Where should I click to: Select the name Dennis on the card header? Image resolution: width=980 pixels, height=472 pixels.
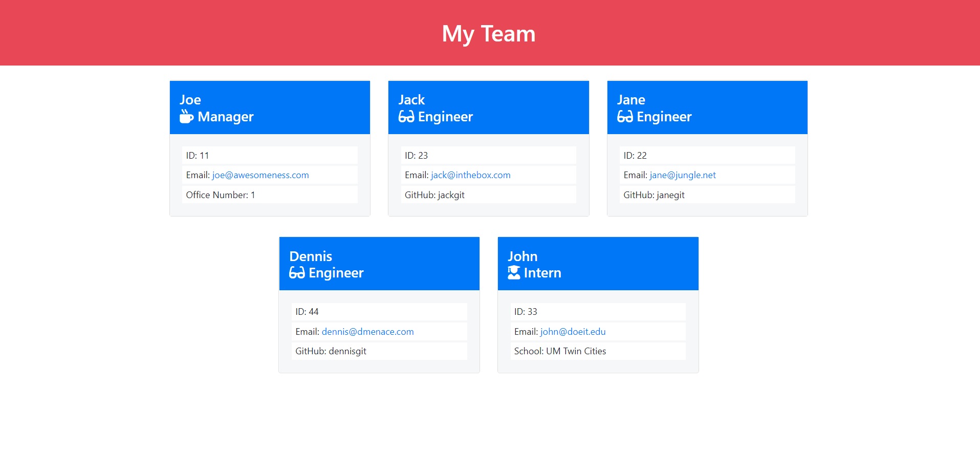click(311, 256)
